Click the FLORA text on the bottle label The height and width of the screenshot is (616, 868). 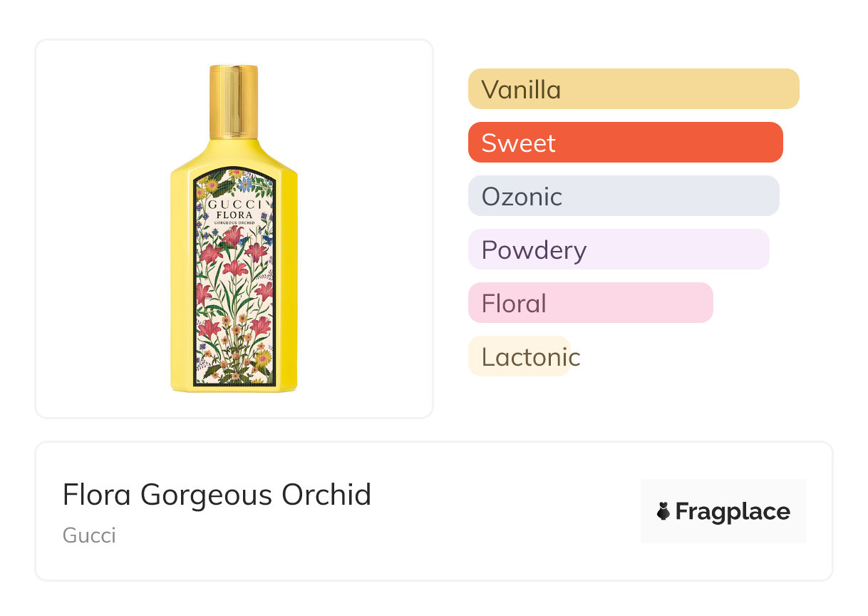[234, 215]
